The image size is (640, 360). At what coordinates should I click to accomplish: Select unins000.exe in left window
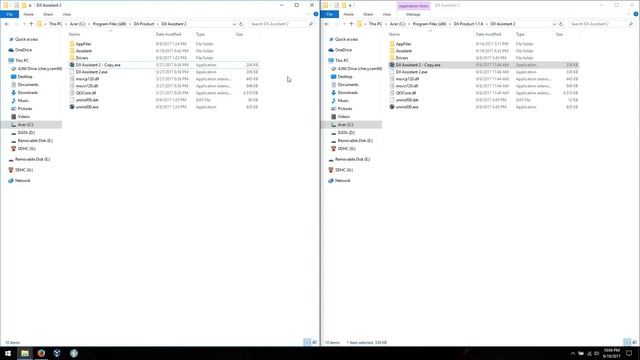pos(87,107)
